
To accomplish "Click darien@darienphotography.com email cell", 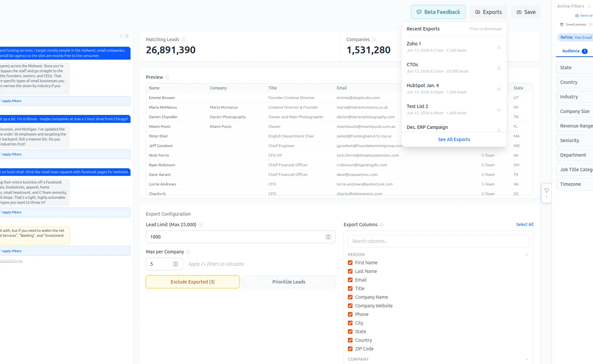I will (x=366, y=117).
